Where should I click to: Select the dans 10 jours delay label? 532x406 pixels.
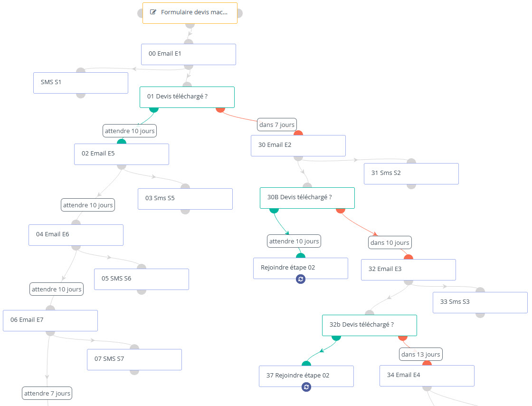(390, 242)
